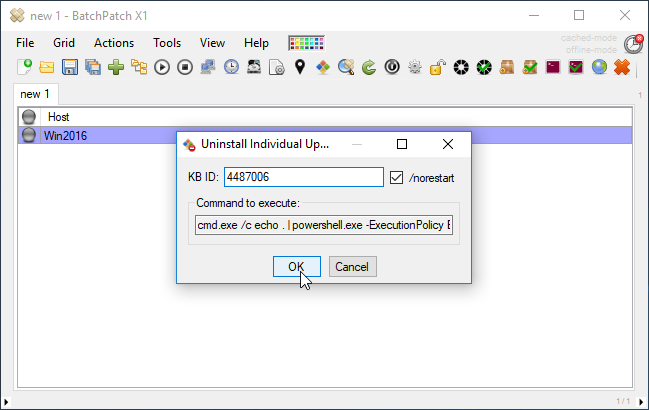Open the Grid menu
This screenshot has width=649, height=410.
pyautogui.click(x=64, y=43)
